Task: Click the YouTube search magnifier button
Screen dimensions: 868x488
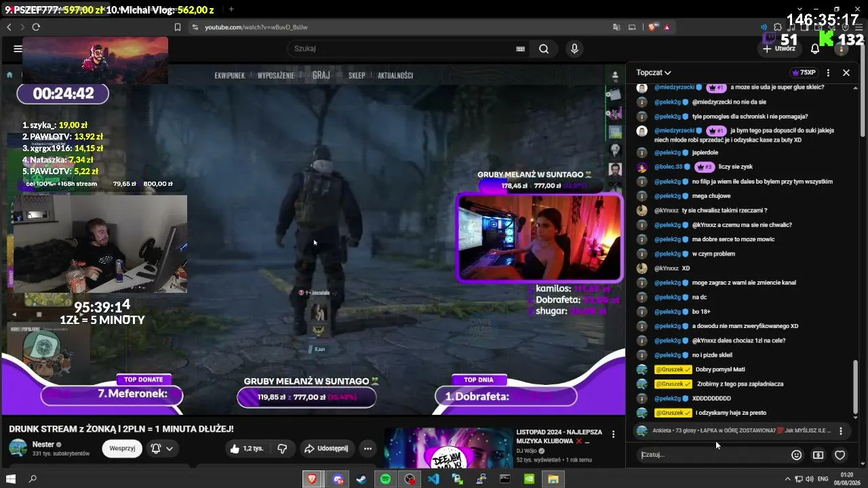Action: 544,49
